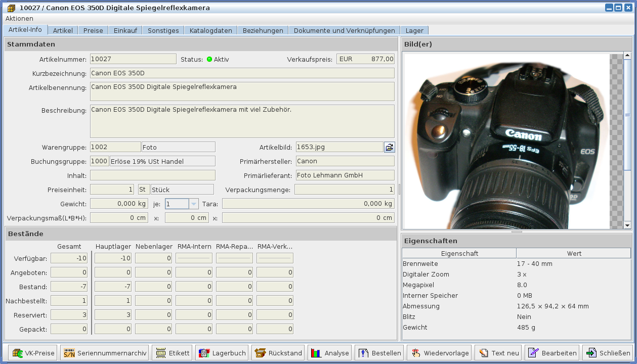Switch to the Preise tab
This screenshot has width=637, height=364.
click(93, 30)
